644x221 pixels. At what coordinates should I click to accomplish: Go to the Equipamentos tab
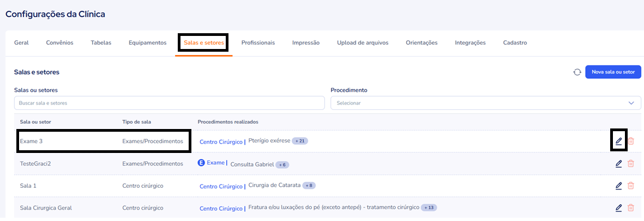(x=147, y=42)
